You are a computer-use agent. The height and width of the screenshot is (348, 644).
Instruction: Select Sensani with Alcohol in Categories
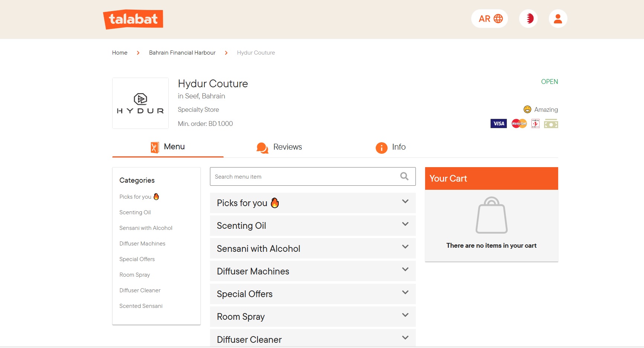tap(146, 228)
